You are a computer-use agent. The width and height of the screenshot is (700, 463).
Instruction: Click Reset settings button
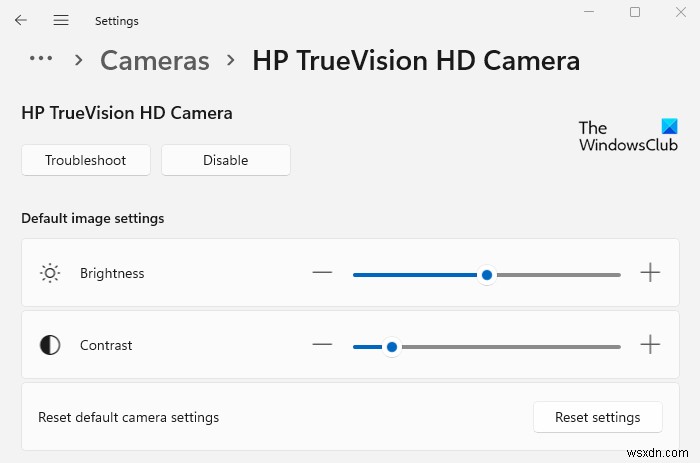point(597,417)
